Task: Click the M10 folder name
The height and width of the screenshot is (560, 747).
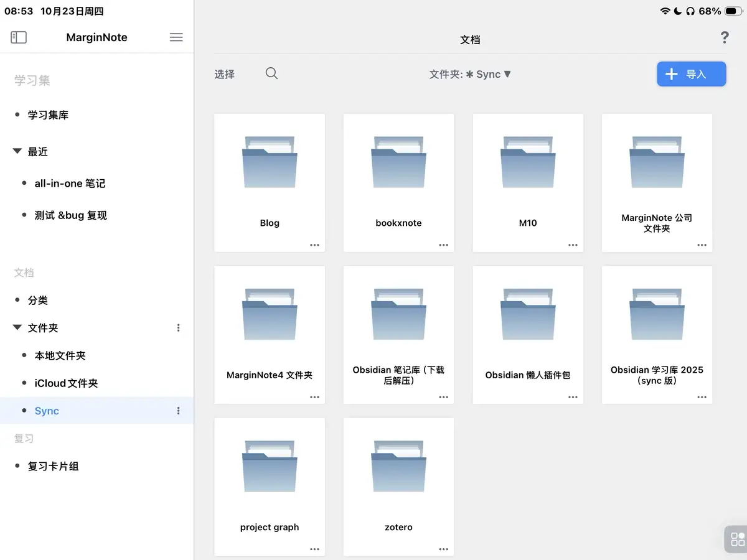Action: (x=528, y=223)
